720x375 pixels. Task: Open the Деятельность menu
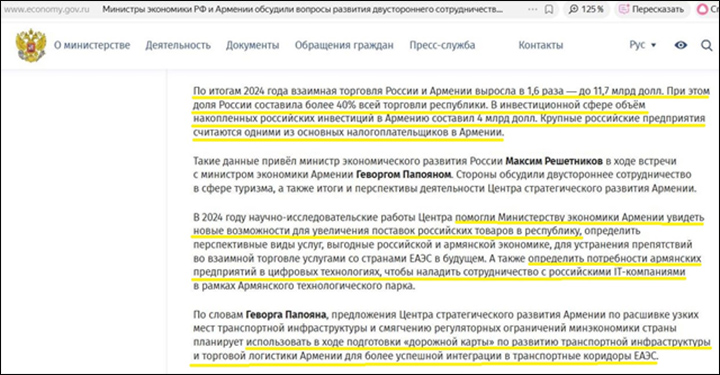tap(178, 45)
